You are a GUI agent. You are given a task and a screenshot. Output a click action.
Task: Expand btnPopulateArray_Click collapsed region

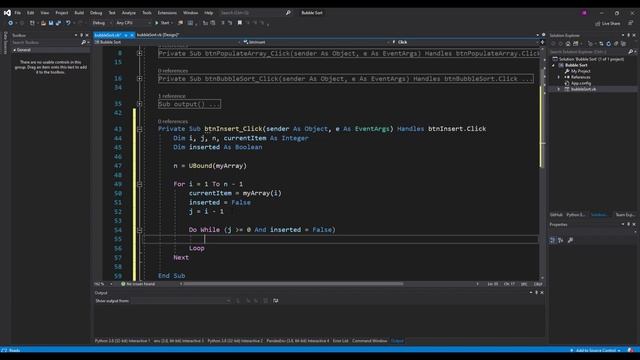pyautogui.click(x=140, y=53)
